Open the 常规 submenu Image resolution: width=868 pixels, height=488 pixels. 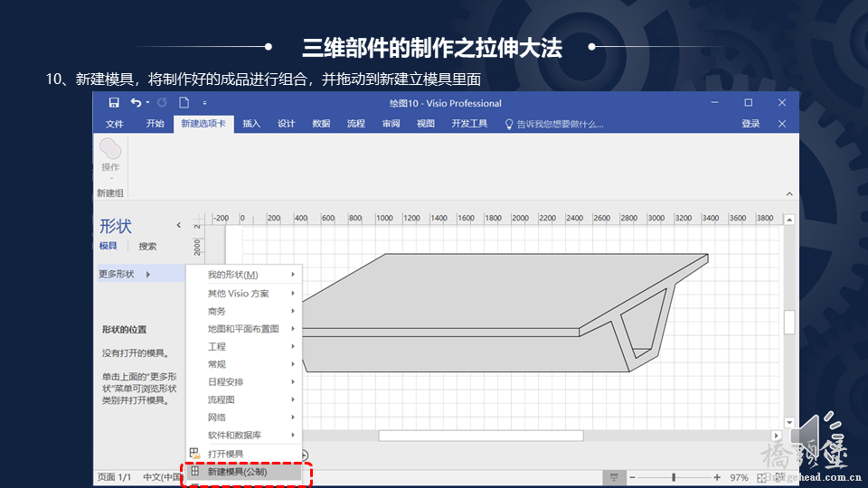[x=244, y=364]
